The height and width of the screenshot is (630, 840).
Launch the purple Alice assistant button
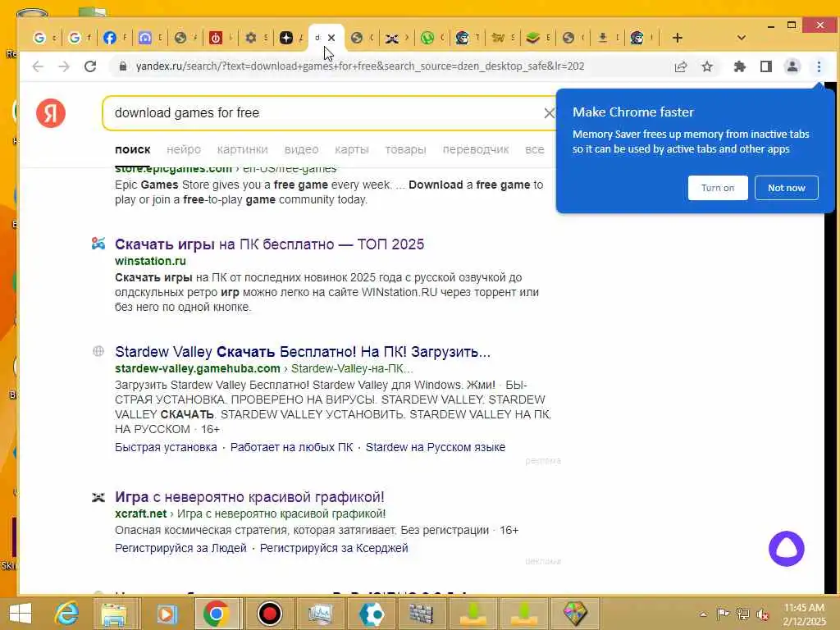787,549
